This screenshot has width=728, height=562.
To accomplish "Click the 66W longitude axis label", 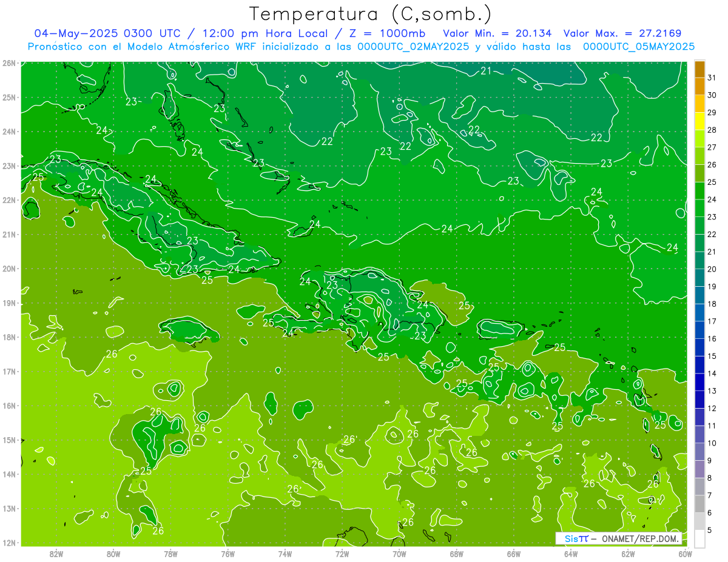I will (514, 554).
